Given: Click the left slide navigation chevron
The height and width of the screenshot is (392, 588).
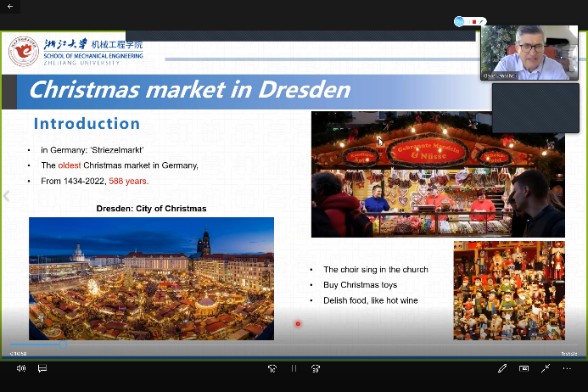Looking at the screenshot, I should point(7,196).
